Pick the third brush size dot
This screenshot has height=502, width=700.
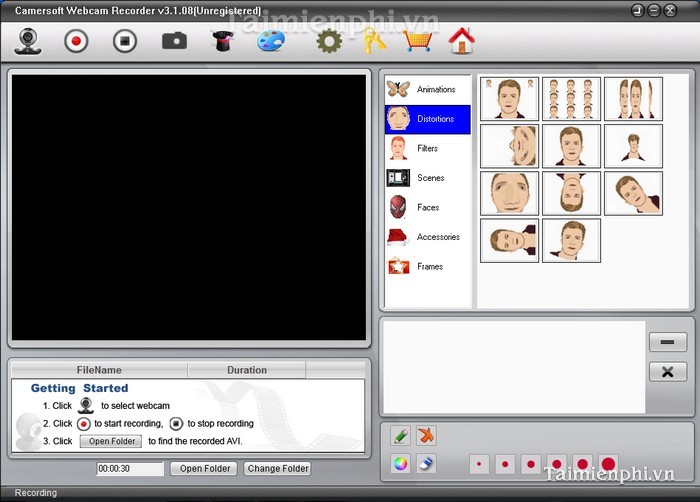click(531, 464)
